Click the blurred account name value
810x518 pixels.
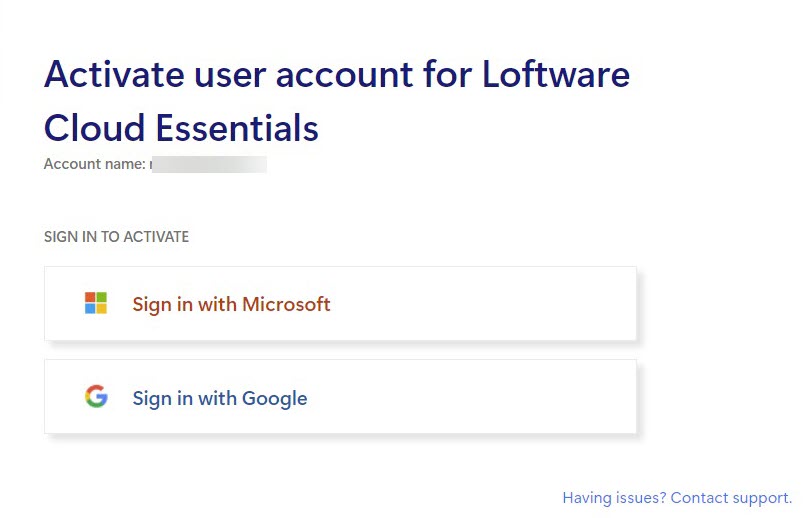[208, 163]
